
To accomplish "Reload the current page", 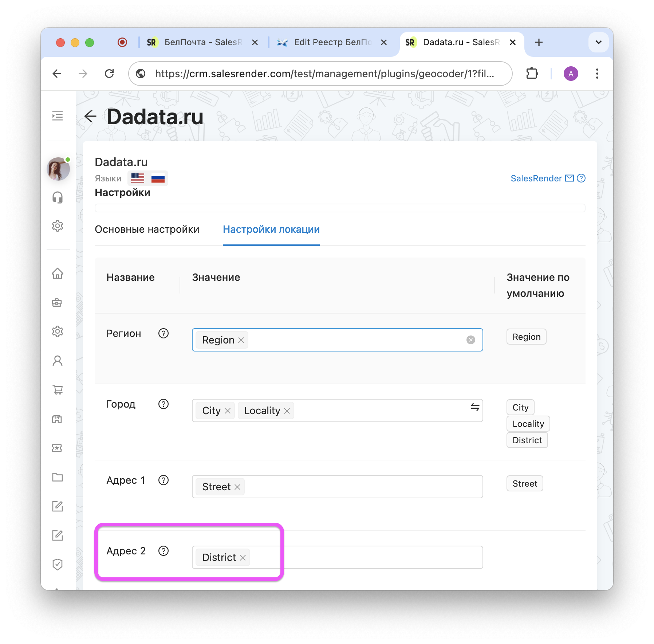I will coord(109,74).
